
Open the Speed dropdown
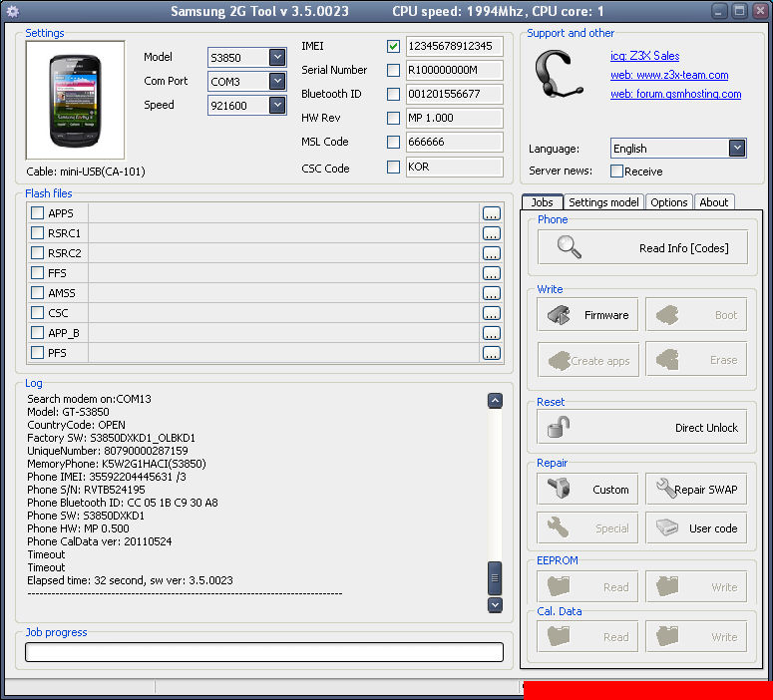coord(277,105)
